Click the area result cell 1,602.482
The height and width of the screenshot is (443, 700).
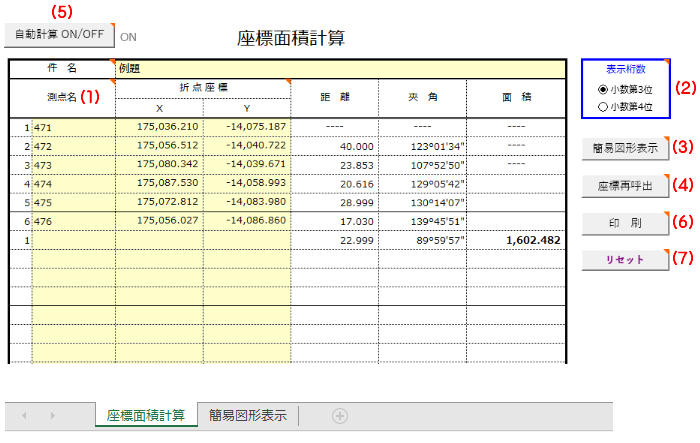click(518, 240)
